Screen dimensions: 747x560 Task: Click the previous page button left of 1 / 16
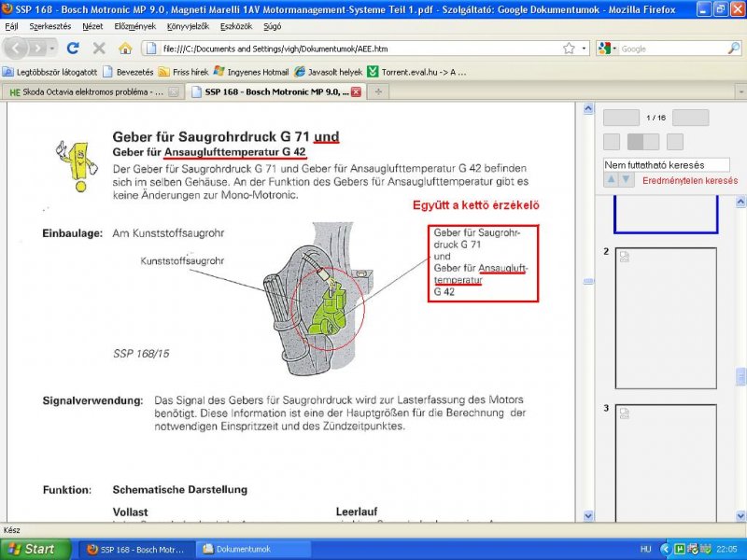click(x=621, y=118)
